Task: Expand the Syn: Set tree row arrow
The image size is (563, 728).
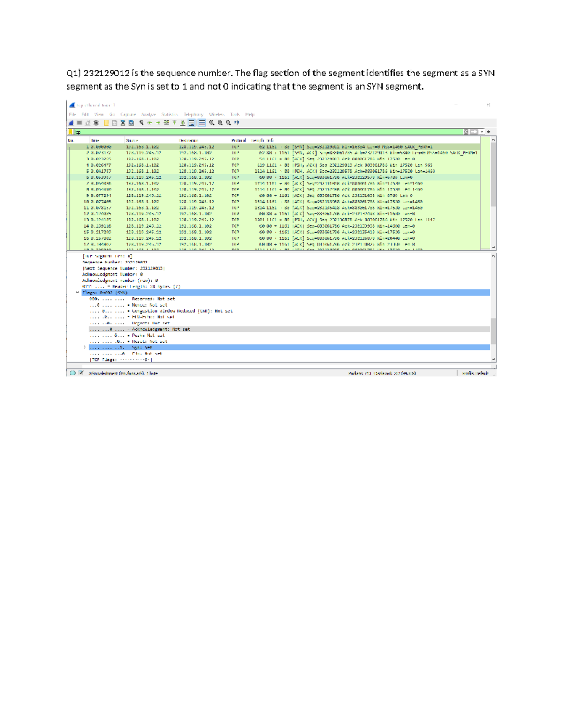Action: 85,347
